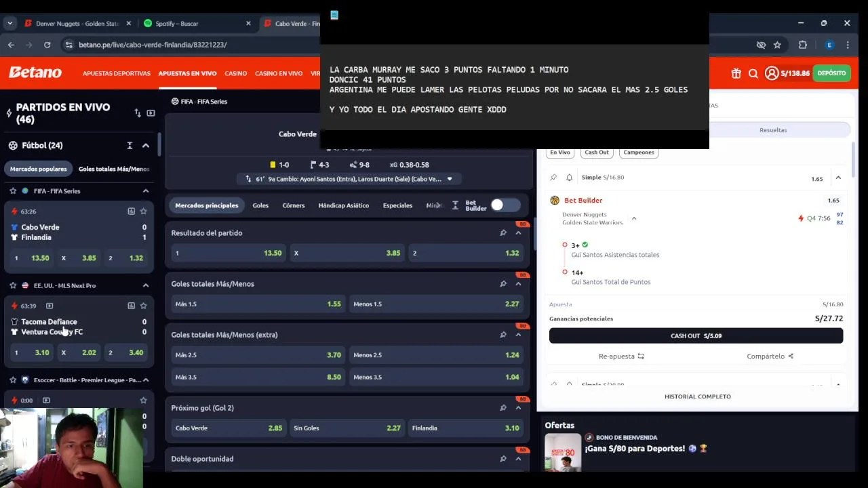Click the green Depósito button

(x=831, y=73)
